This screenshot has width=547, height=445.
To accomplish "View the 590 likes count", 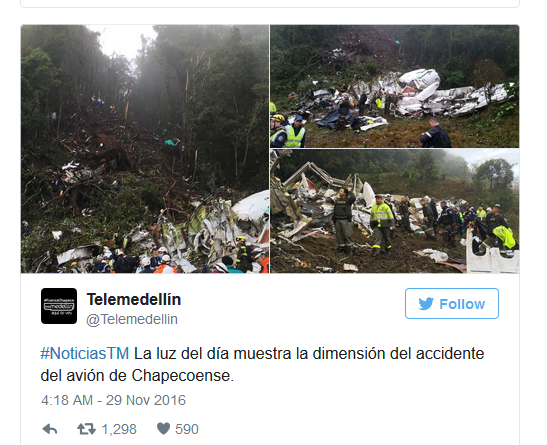I will 187,429.
